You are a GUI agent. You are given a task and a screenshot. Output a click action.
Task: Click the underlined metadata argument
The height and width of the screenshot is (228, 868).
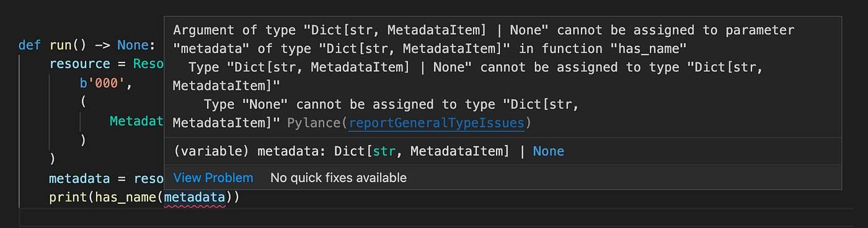[x=195, y=198]
